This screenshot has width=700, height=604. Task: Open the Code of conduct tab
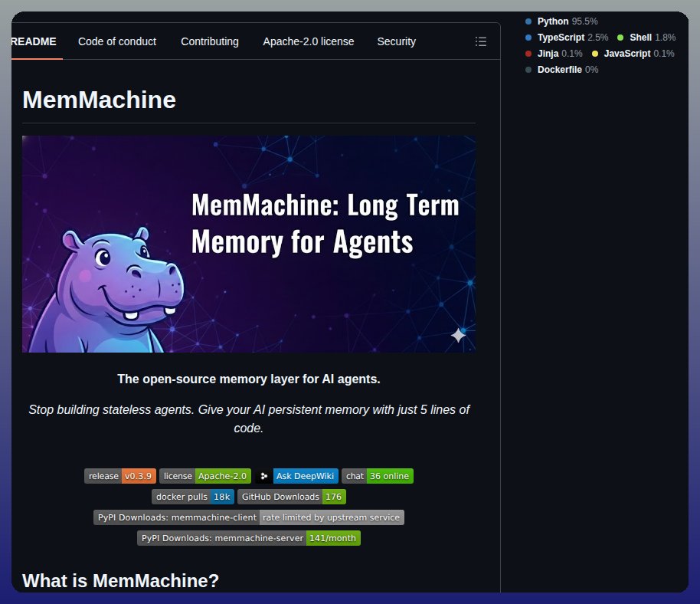(x=117, y=41)
